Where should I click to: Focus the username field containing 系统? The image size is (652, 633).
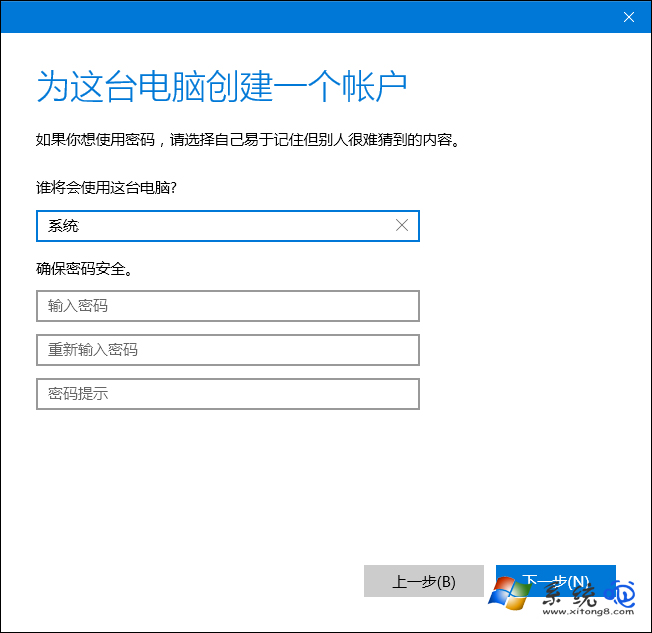(x=210, y=226)
